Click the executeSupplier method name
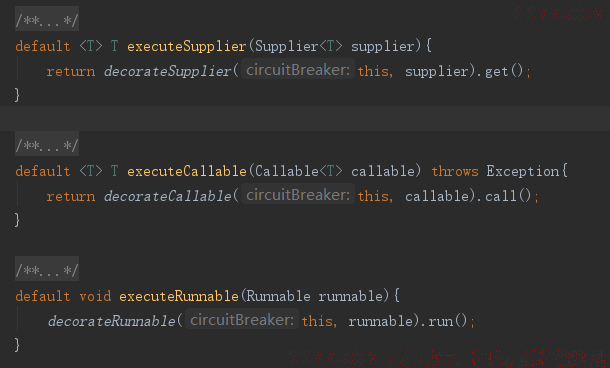Image resolution: width=610 pixels, height=368 pixels. pyautogui.click(x=187, y=46)
